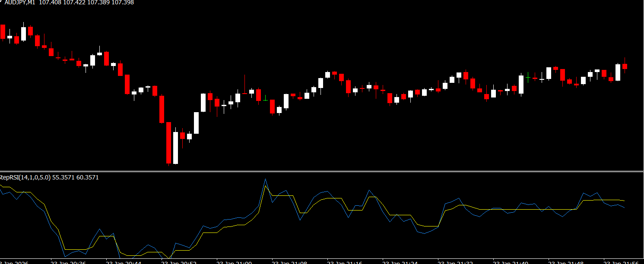Click the red candle with long upper wick at 21:00
Viewport: 644px width, 264px height.
click(244, 92)
